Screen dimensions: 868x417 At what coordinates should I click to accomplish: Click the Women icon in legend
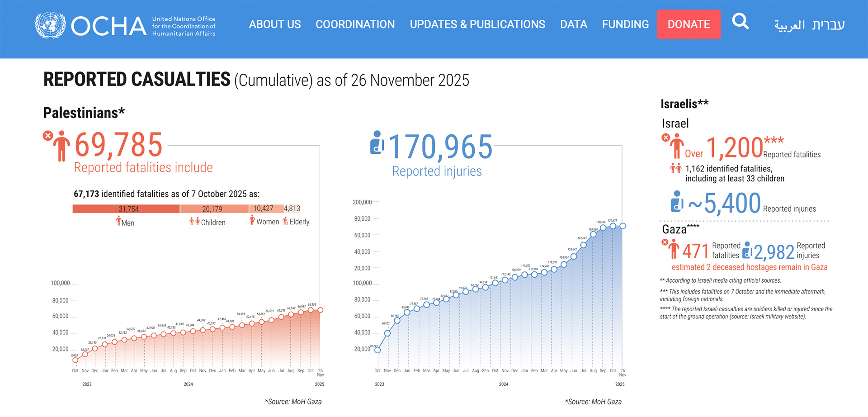252,220
